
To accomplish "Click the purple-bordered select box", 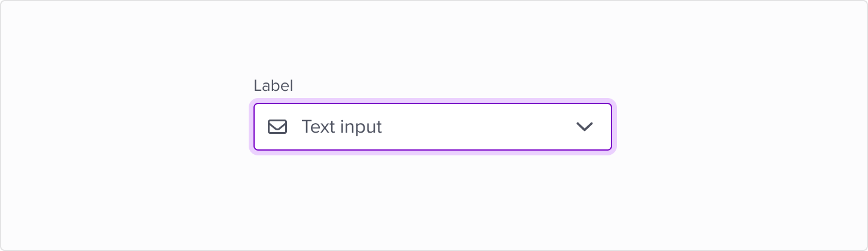I will pyautogui.click(x=432, y=127).
